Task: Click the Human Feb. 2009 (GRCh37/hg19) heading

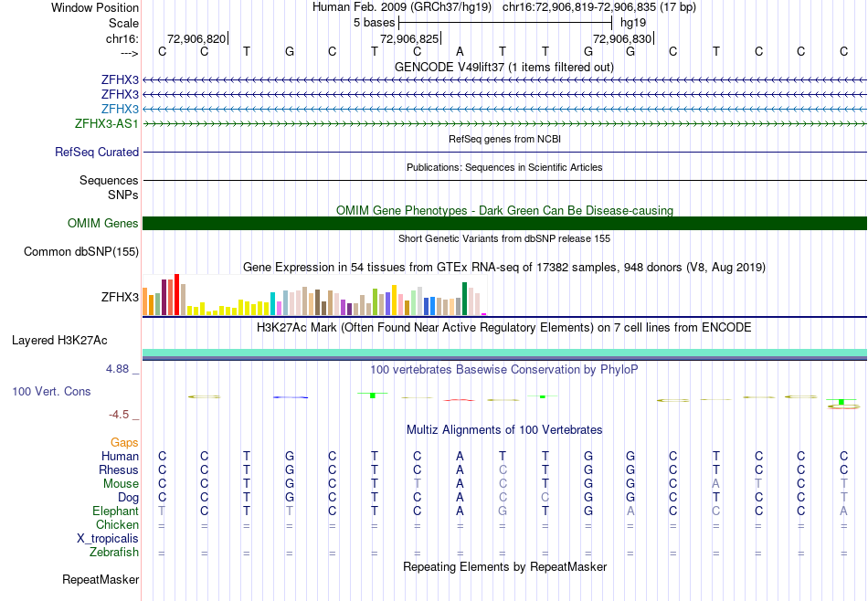Action: [401, 7]
